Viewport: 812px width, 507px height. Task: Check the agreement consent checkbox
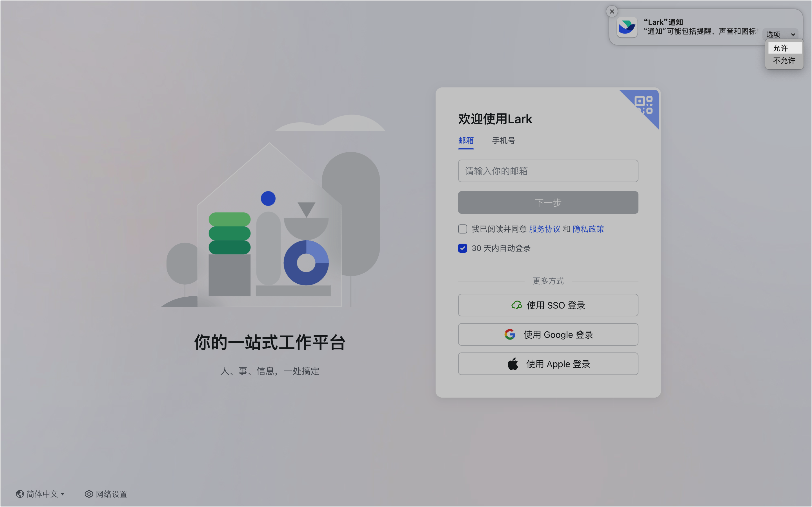pyautogui.click(x=463, y=229)
